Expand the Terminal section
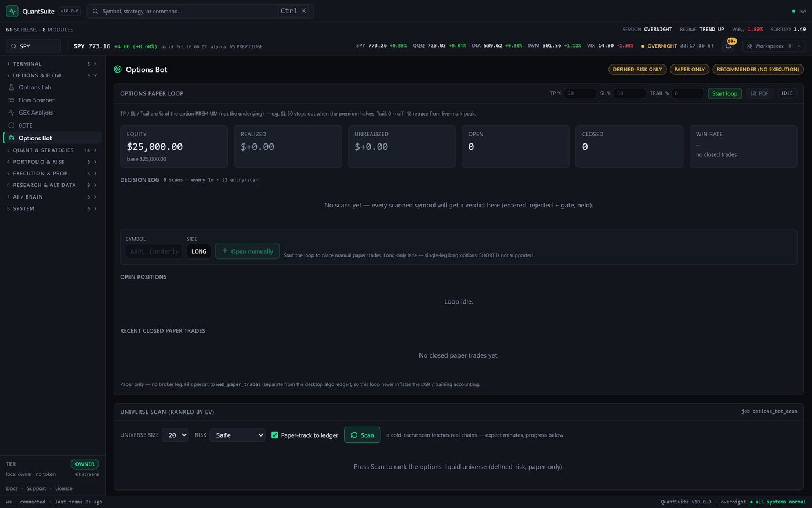Image resolution: width=812 pixels, height=508 pixels. [x=52, y=64]
